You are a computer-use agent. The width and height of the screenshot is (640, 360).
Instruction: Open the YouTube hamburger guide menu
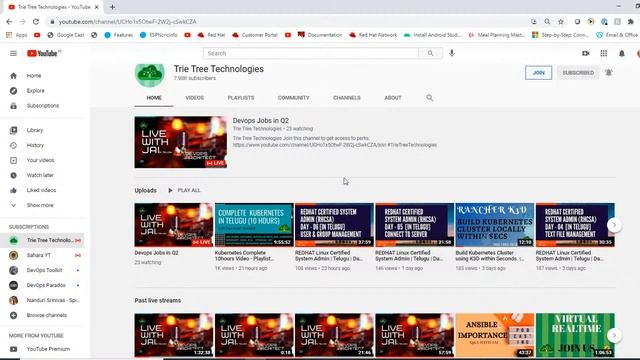pyautogui.click(x=13, y=53)
